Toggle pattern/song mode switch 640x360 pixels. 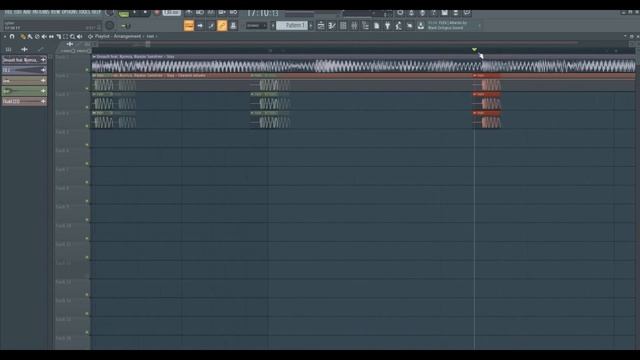(x=123, y=14)
